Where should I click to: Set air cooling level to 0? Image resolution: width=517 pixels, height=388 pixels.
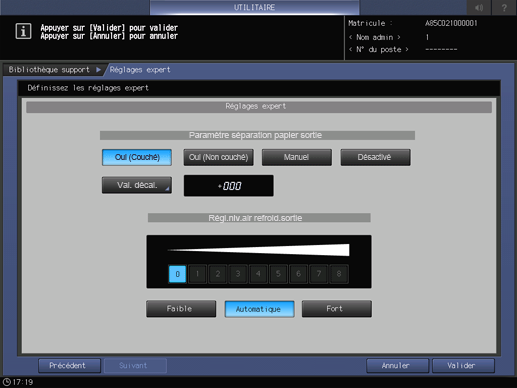[177, 274]
